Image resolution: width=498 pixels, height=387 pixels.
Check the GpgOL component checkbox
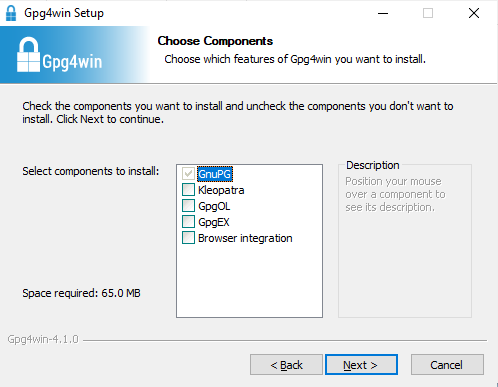(x=188, y=206)
